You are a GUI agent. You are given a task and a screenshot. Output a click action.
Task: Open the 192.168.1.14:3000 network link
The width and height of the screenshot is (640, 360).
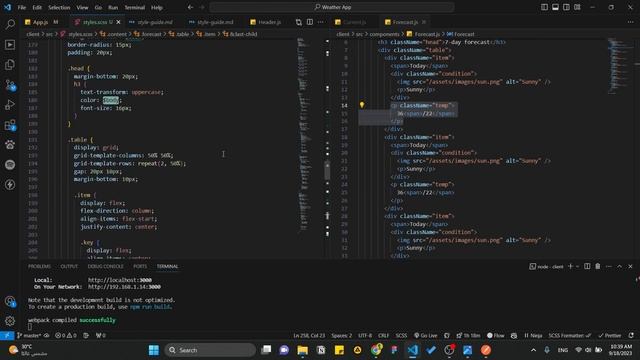124,287
